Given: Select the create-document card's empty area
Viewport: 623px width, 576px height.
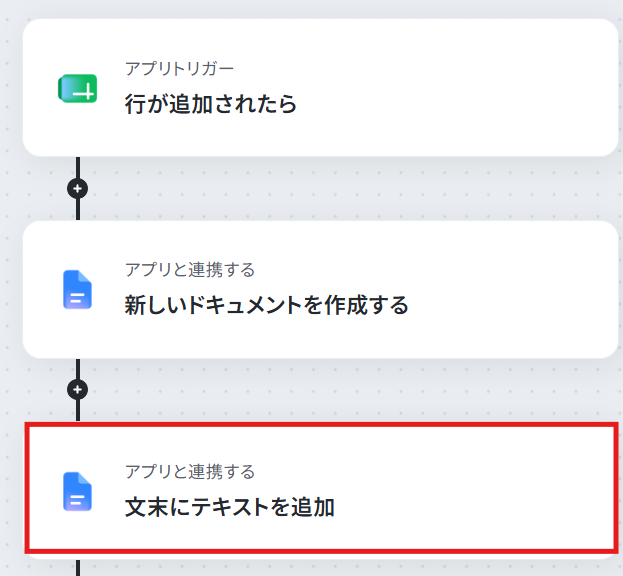Looking at the screenshot, I should point(497,290).
